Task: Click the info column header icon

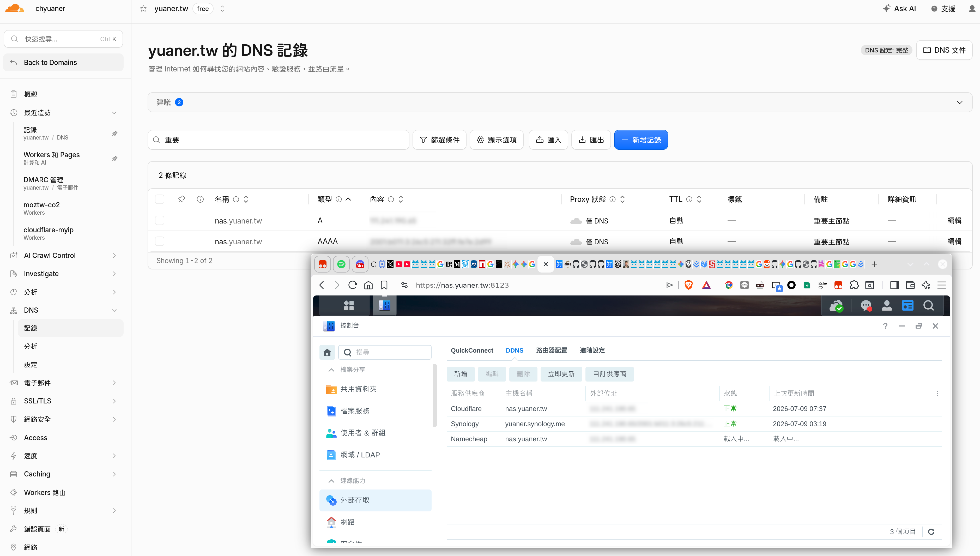Action: point(200,199)
